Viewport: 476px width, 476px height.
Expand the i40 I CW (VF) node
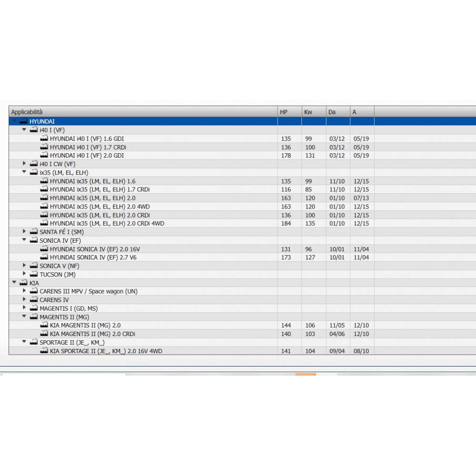pos(25,164)
